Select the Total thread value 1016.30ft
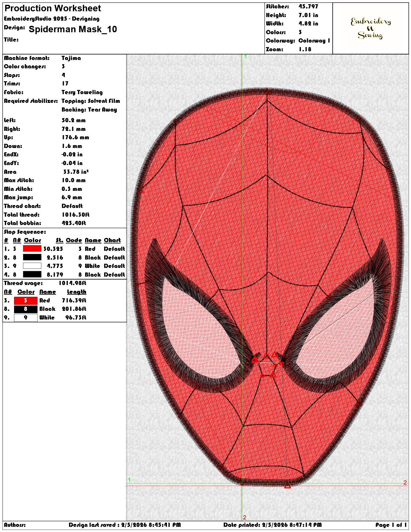This screenshot has height=532, width=411. click(x=75, y=215)
